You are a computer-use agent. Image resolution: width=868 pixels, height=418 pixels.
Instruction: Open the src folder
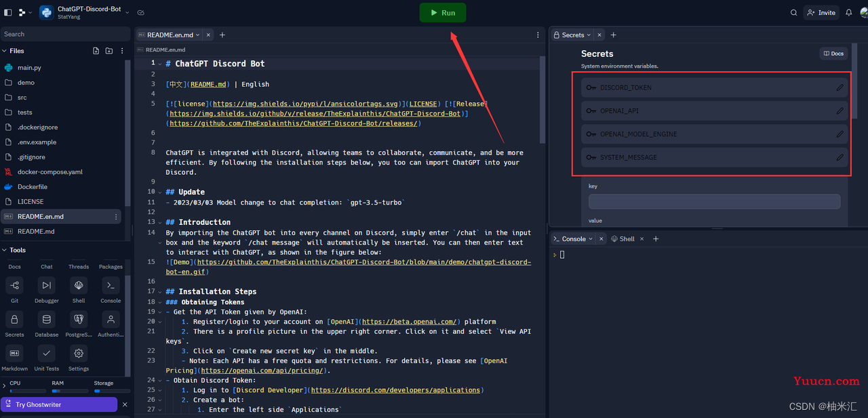[62, 98]
